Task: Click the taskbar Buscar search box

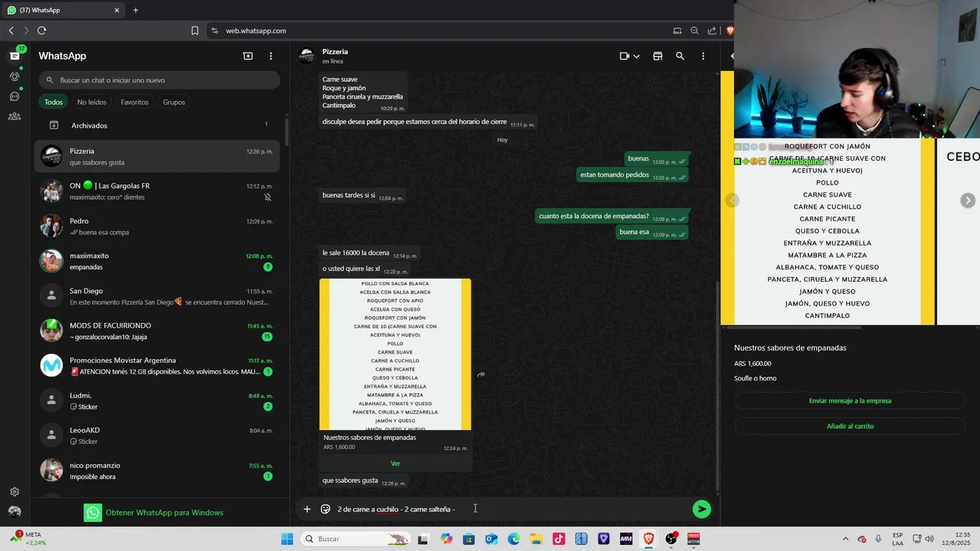Action: [x=356, y=539]
